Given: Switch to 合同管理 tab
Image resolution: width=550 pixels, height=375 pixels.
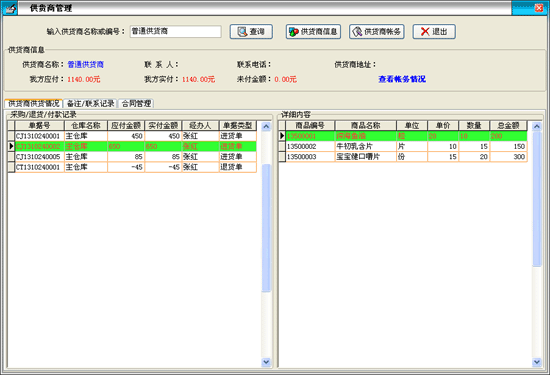Looking at the screenshot, I should (x=136, y=103).
